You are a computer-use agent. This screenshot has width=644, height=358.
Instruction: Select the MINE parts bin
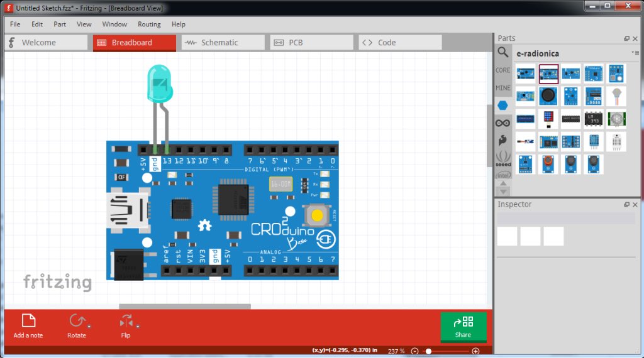tap(502, 88)
